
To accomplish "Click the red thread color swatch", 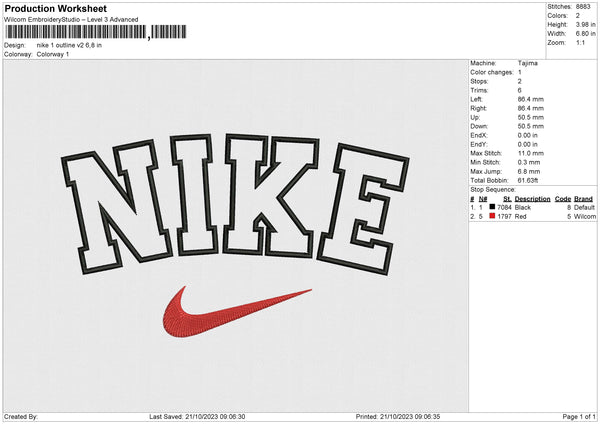I will (492, 216).
